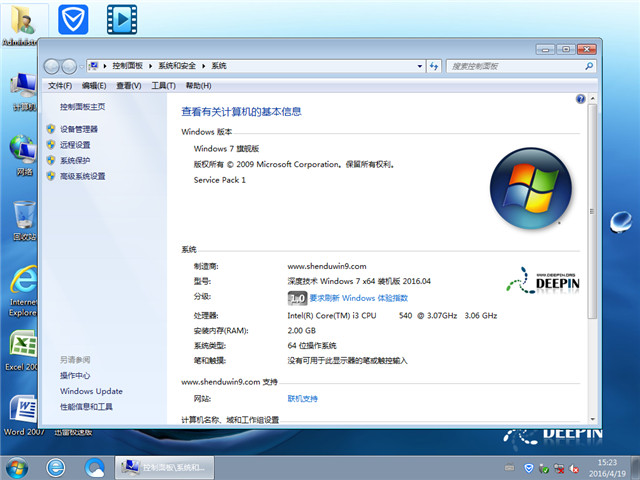This screenshot has width=640, height=480.
Task: Open the 帮助(H) menu
Action: [x=198, y=86]
